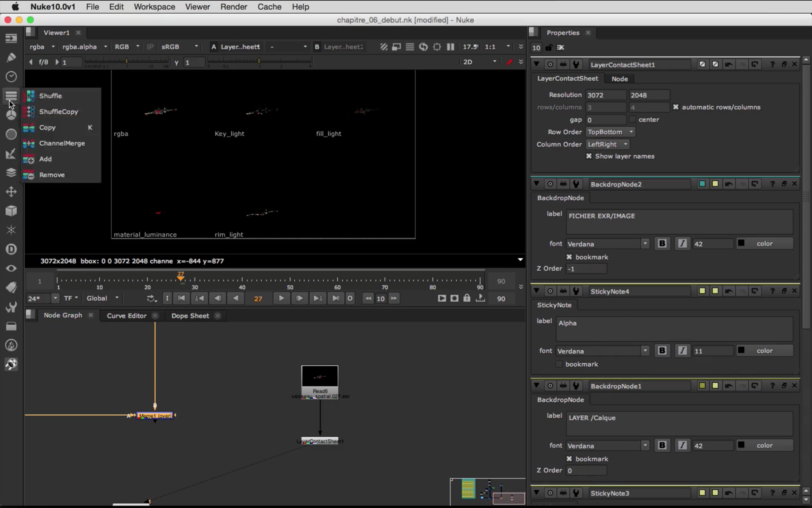This screenshot has width=812, height=508.
Task: Click the clear all panels icon
Action: [560, 47]
